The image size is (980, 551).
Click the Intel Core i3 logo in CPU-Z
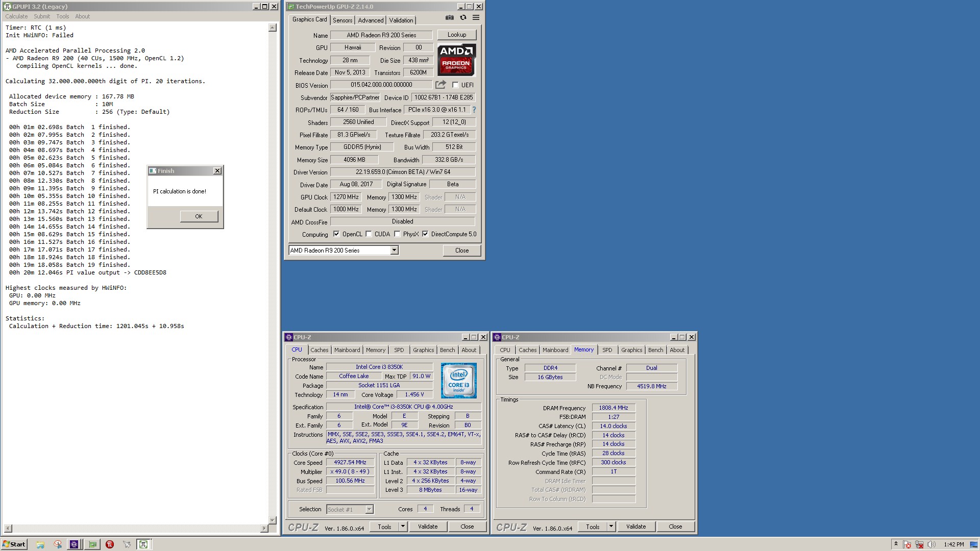[458, 381]
